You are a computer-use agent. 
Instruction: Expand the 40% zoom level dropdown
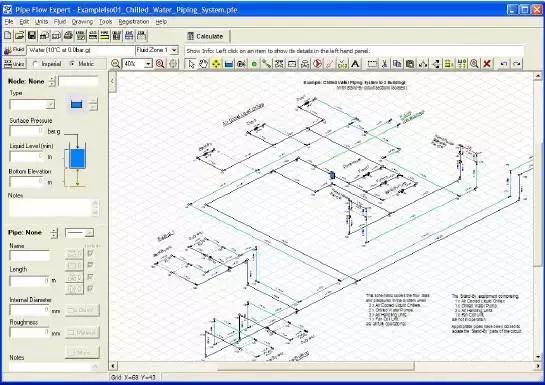point(138,64)
